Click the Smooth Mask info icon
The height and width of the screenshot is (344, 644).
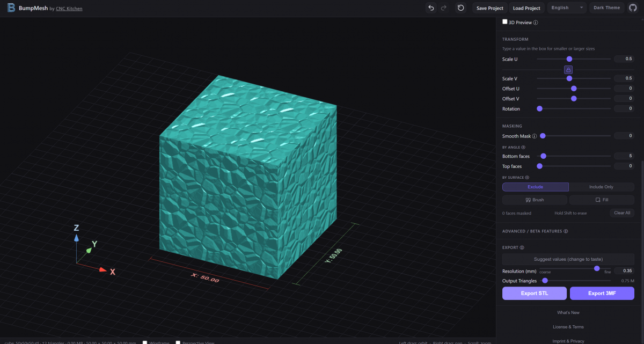click(x=535, y=136)
